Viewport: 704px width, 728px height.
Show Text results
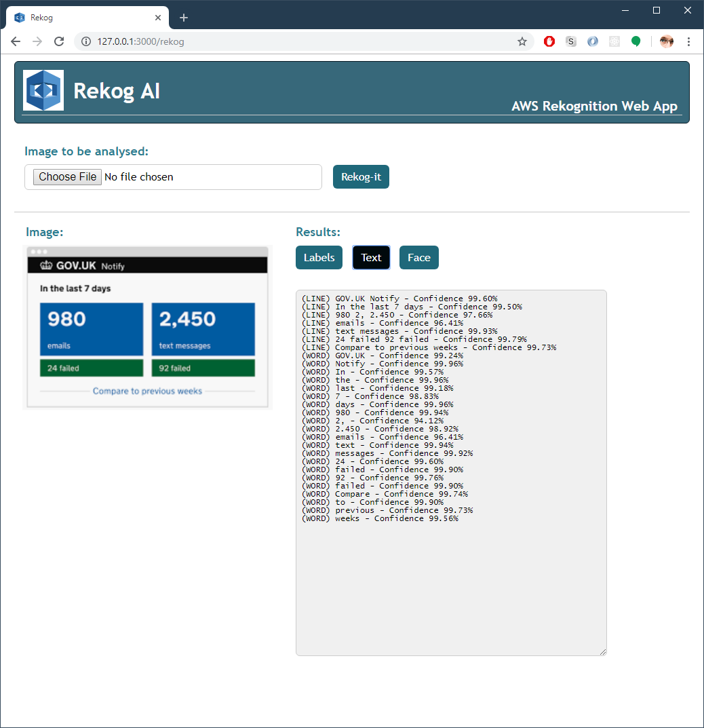click(371, 258)
